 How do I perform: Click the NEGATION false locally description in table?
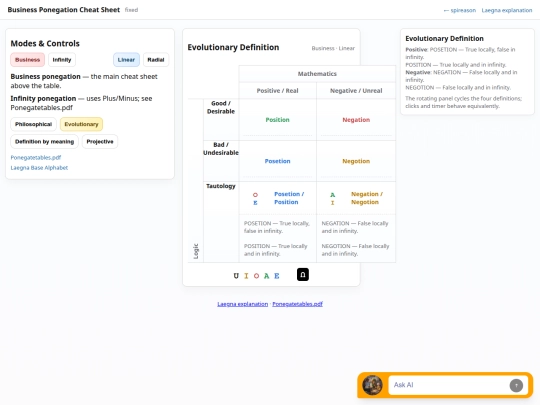click(355, 227)
